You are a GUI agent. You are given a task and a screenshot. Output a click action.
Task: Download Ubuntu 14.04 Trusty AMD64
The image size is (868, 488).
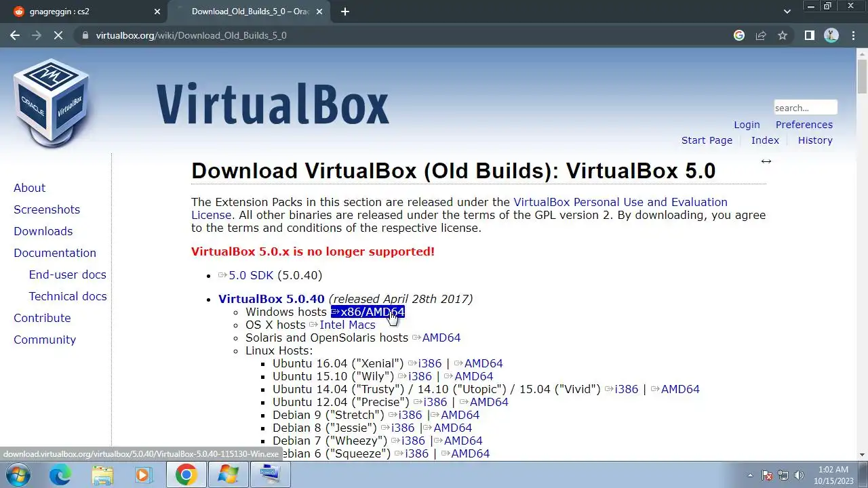coord(675,389)
